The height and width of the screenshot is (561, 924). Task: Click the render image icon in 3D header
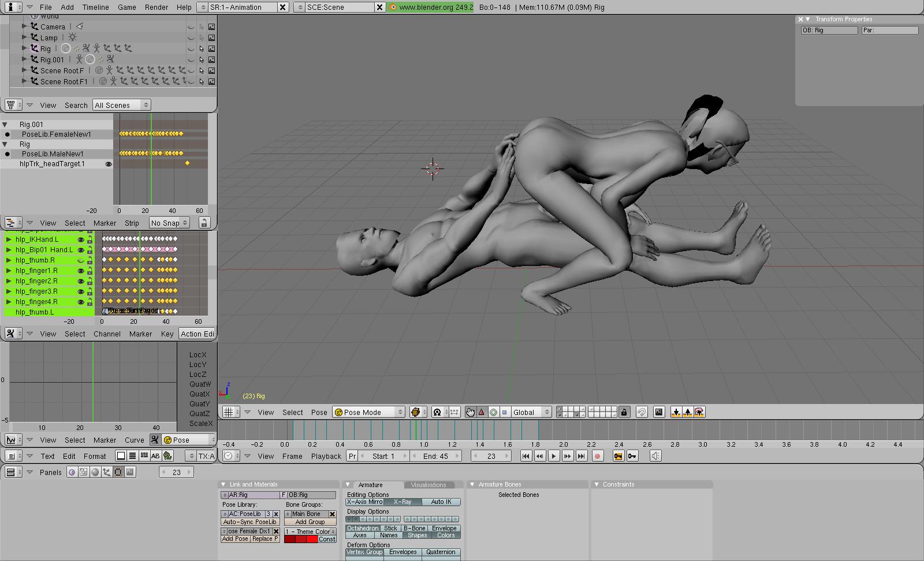coord(659,412)
